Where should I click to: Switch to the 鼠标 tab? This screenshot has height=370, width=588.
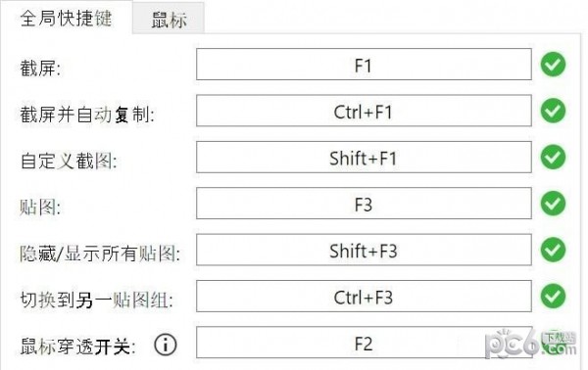(169, 19)
